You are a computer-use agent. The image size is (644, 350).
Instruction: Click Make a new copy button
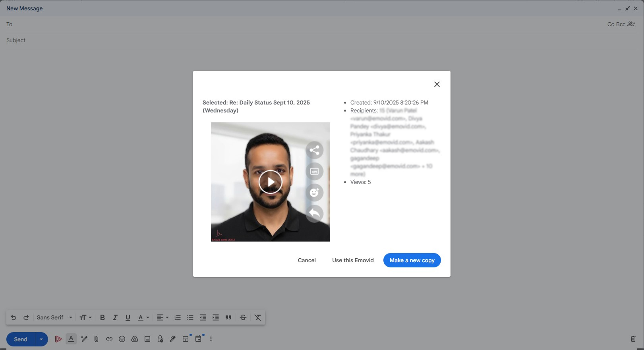pos(412,260)
